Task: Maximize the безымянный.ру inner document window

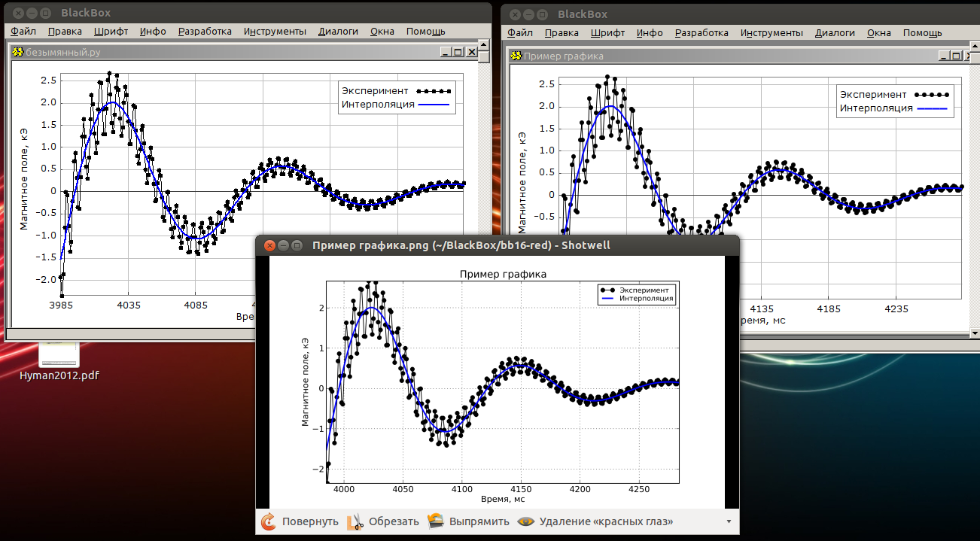Action: tap(458, 52)
